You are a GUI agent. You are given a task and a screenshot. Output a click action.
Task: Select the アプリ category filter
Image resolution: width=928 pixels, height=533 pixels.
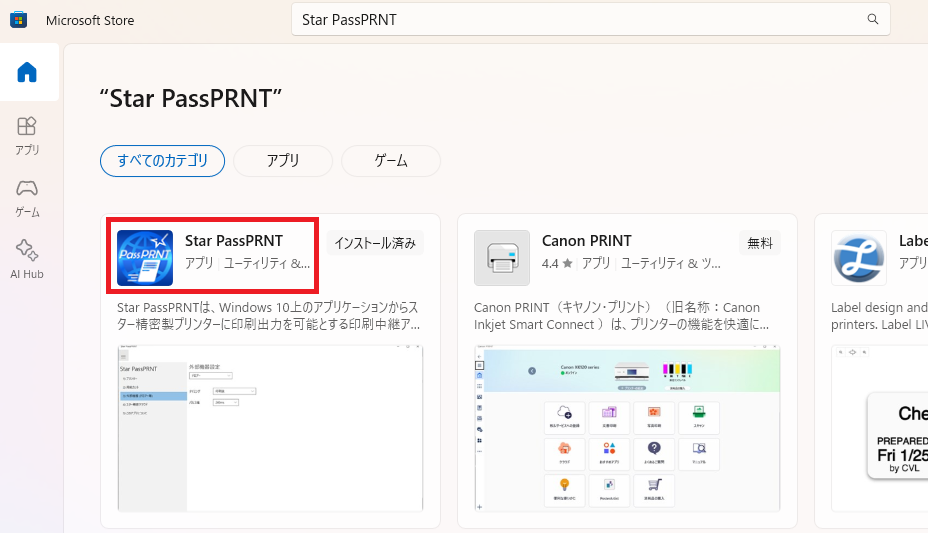coord(283,160)
